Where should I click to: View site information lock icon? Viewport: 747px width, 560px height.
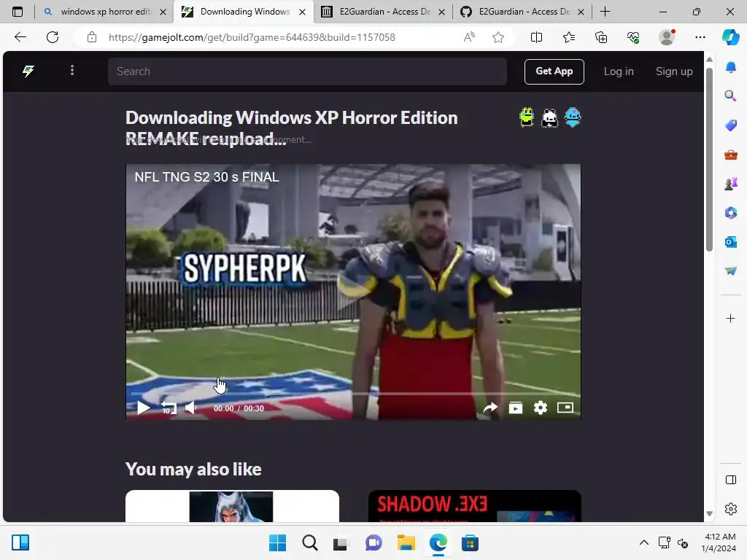92,37
